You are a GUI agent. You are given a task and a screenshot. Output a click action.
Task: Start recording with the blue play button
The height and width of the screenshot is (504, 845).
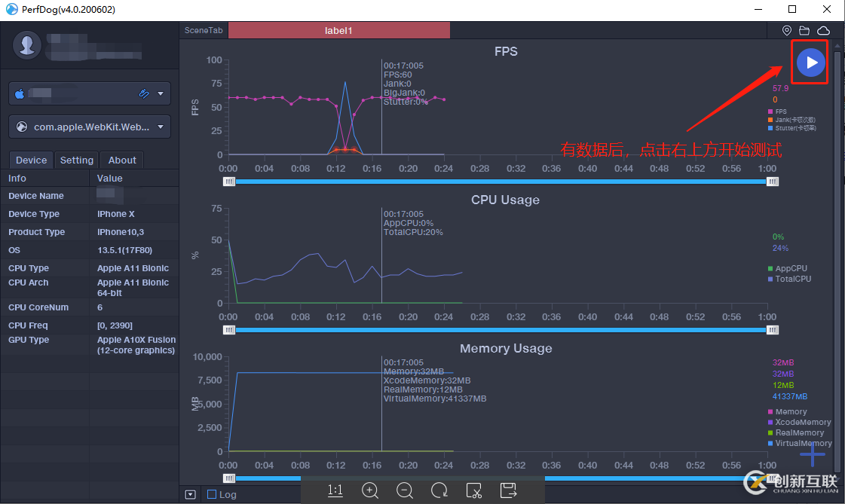pyautogui.click(x=810, y=63)
